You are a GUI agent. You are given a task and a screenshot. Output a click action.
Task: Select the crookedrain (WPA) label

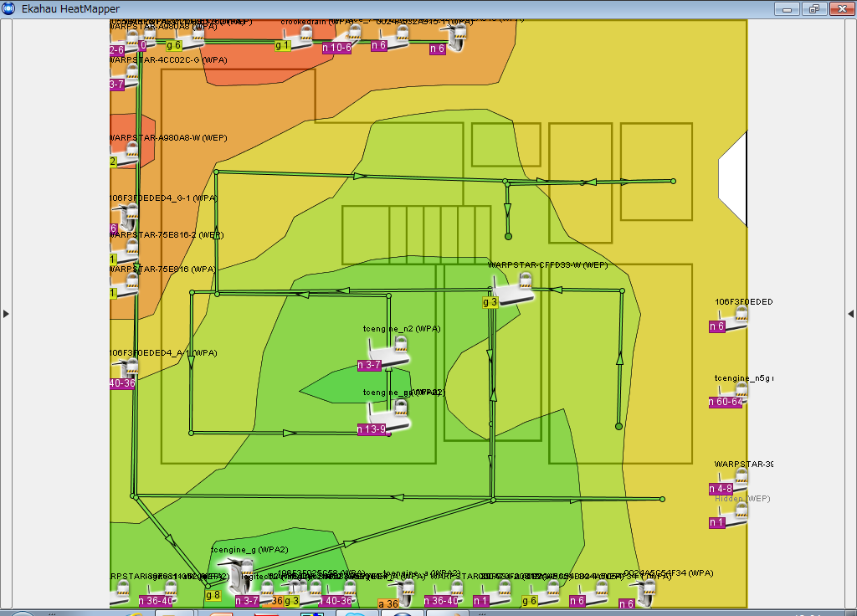[x=317, y=21]
